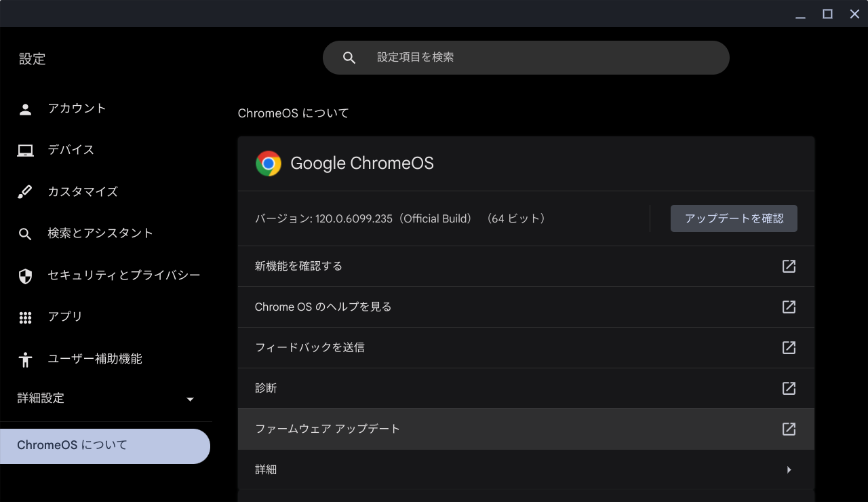Click the search magnifier in the search bar

349,57
